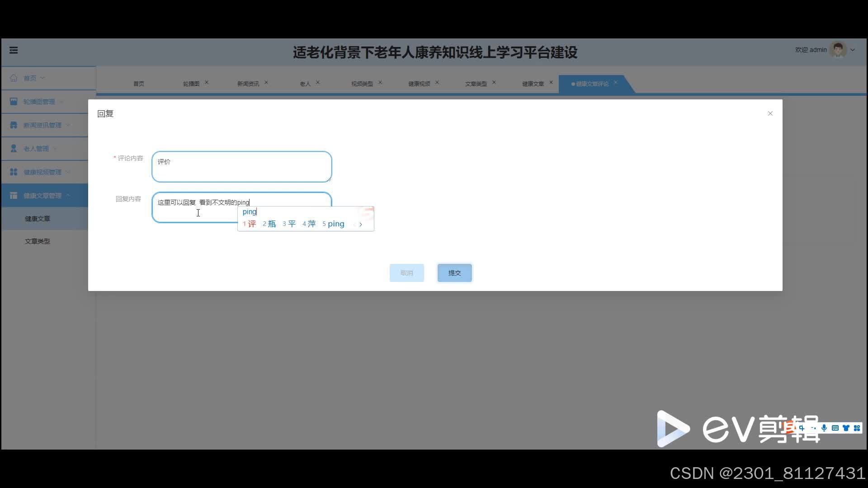Show next page of IME candidates
This screenshot has width=868, height=488.
point(360,224)
